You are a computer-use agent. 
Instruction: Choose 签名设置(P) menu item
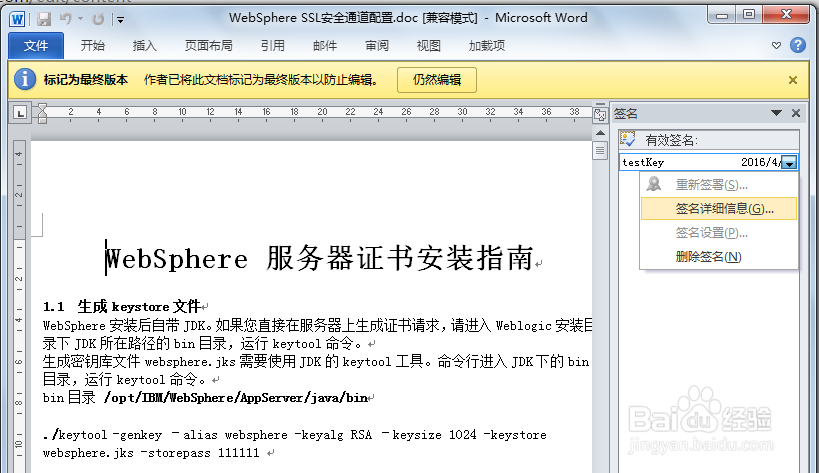pos(719,233)
